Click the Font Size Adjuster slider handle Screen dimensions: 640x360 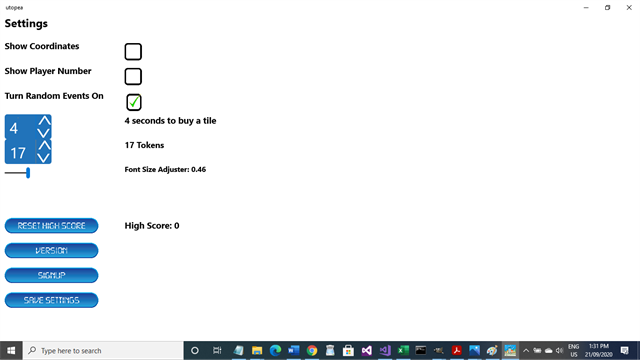point(28,173)
